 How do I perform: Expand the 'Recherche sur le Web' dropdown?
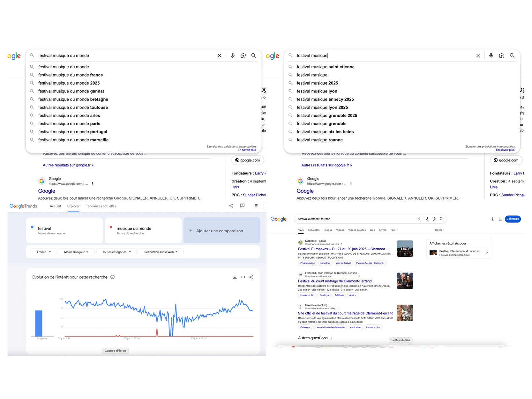tap(161, 252)
